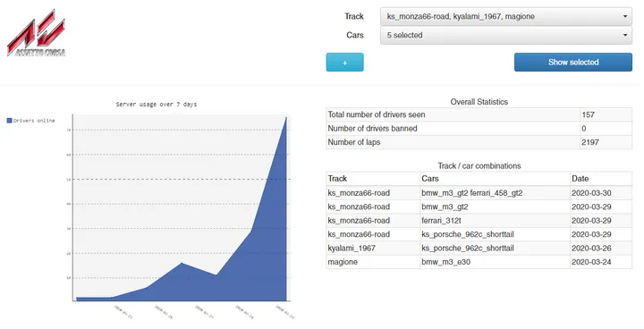Click the Cars column header in combinations table

(495, 179)
